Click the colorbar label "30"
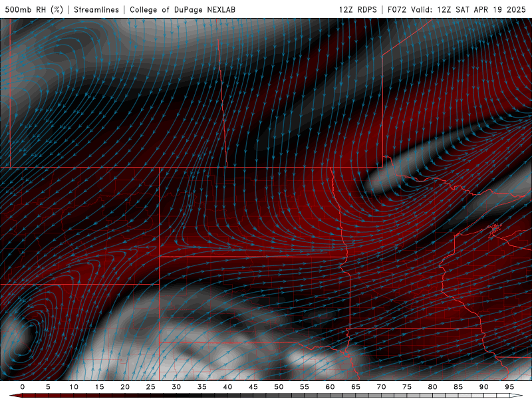Viewport: 532px width, 399px height. click(x=176, y=387)
